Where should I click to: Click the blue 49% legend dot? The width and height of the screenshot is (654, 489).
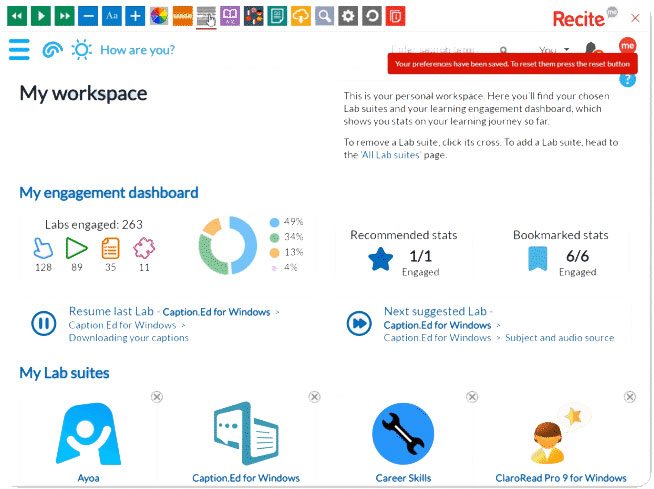[x=274, y=222]
